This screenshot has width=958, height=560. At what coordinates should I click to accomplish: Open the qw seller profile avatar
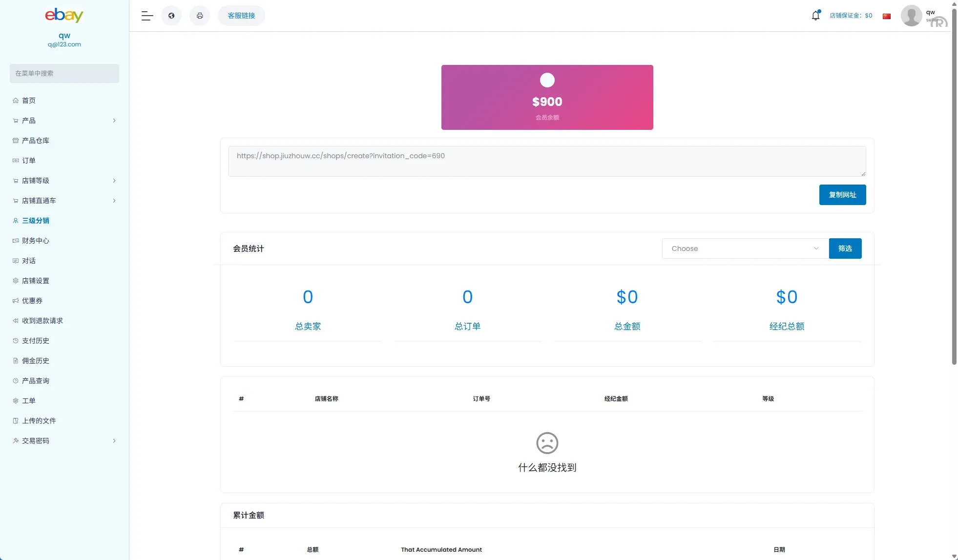click(x=911, y=15)
